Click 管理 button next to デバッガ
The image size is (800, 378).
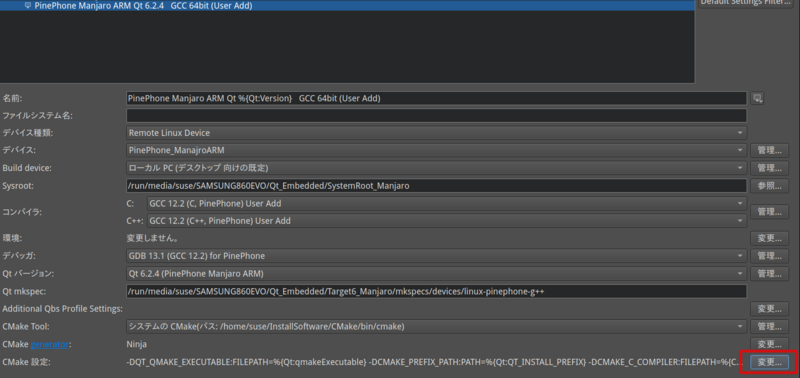click(x=769, y=256)
